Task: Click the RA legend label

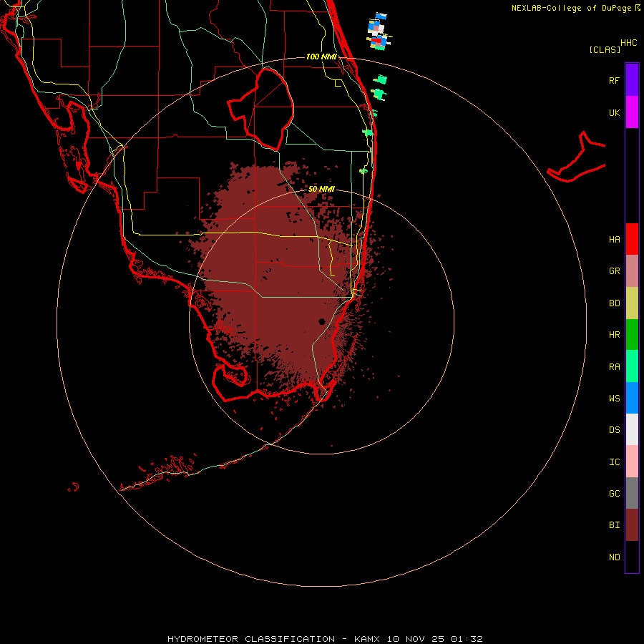Action: coord(614,367)
